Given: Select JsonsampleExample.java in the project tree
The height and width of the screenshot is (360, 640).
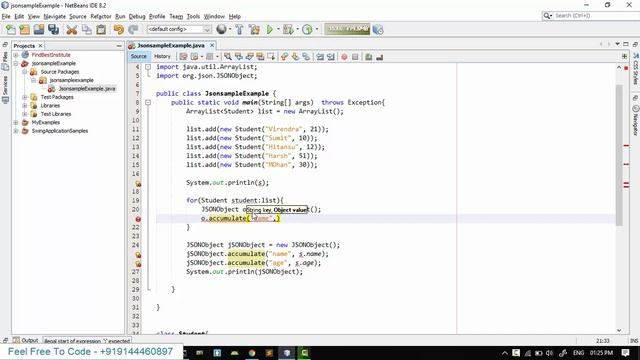Looking at the screenshot, I should [87, 89].
